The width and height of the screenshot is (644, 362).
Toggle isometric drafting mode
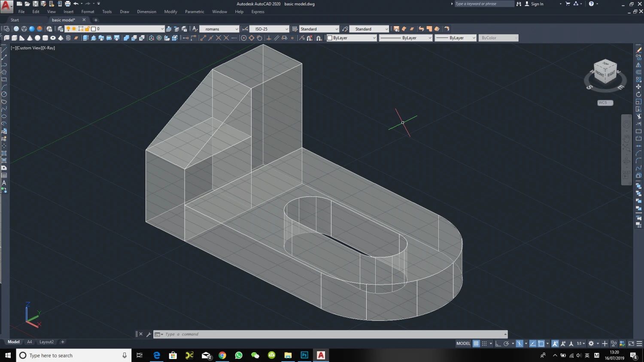tap(519, 344)
